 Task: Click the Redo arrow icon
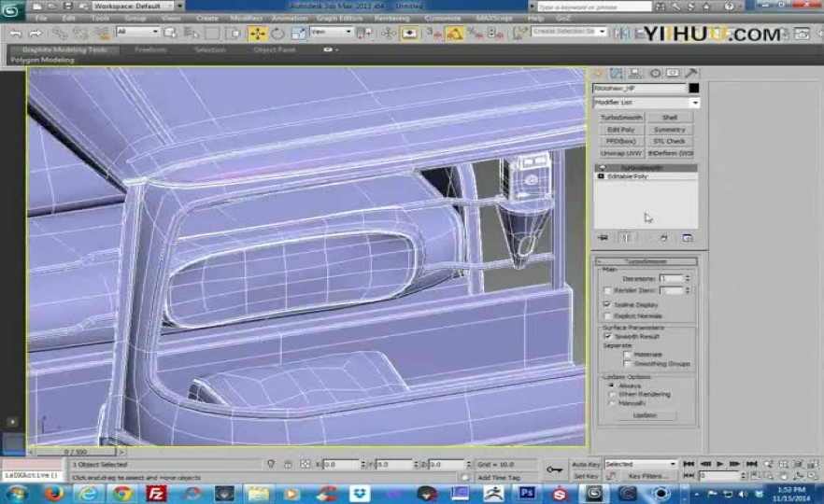(36, 34)
